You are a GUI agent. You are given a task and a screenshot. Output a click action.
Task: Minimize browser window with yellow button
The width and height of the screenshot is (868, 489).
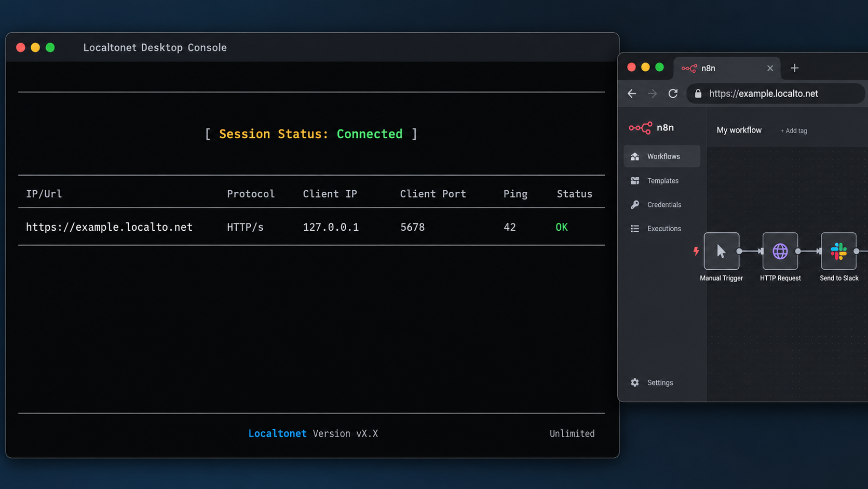(x=645, y=67)
